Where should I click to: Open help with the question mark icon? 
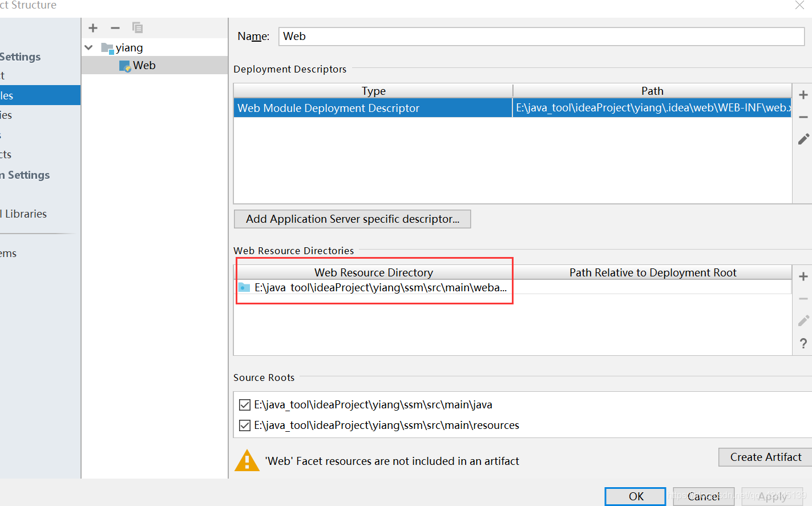pyautogui.click(x=803, y=343)
